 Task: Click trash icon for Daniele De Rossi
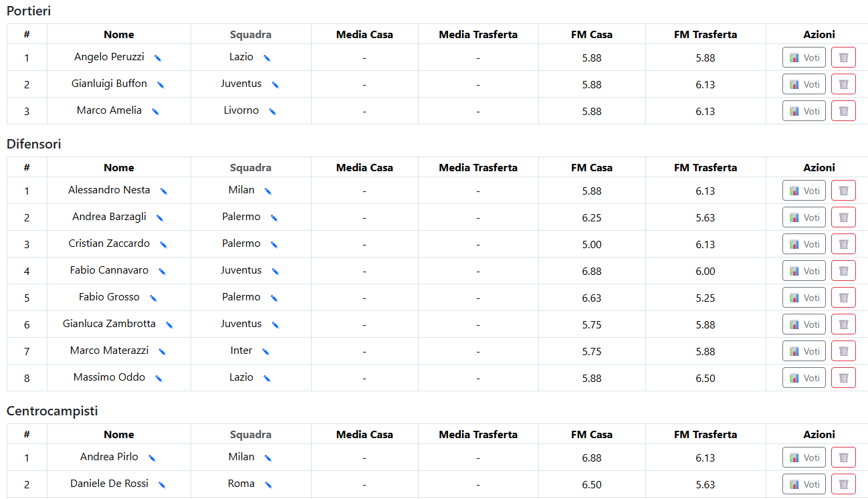(843, 484)
